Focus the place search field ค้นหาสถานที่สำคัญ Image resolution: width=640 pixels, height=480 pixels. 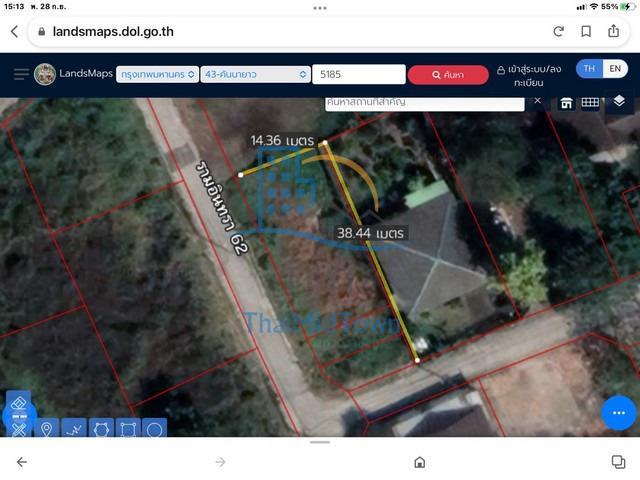tap(424, 102)
